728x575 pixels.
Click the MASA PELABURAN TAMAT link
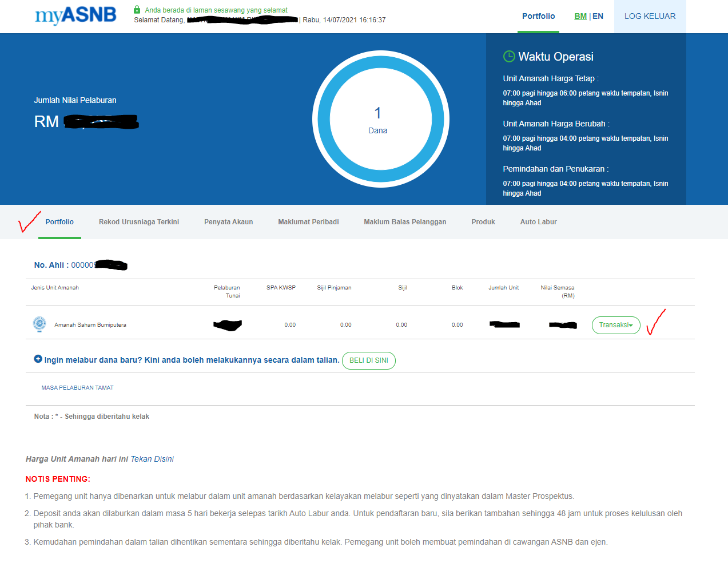click(77, 388)
